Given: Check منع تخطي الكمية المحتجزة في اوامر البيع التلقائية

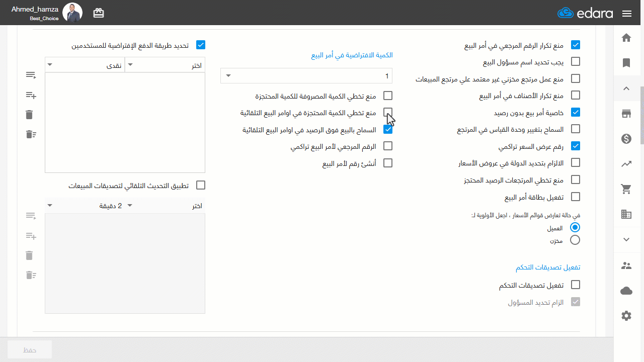Looking at the screenshot, I should [x=387, y=112].
